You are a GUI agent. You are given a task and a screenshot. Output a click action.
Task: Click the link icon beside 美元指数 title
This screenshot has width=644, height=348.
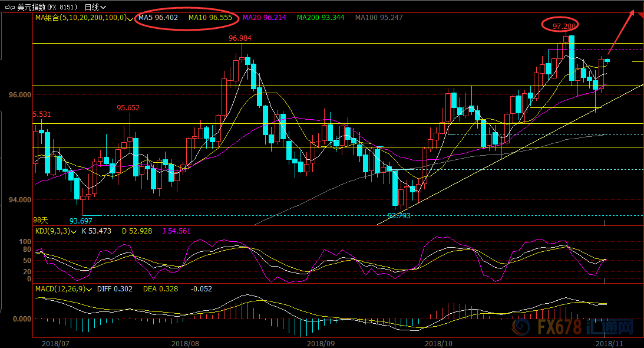(x=11, y=7)
